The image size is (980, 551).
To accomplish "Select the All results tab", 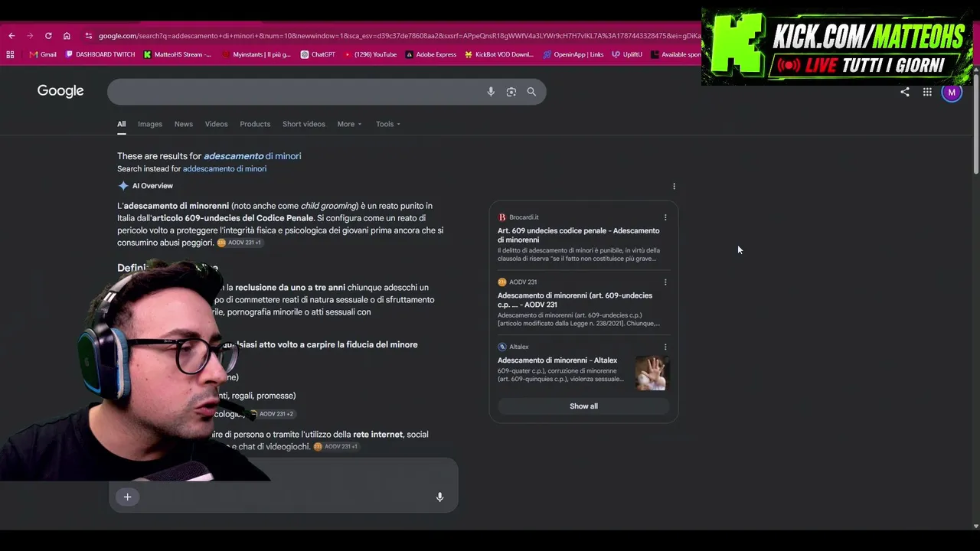I will click(x=121, y=124).
